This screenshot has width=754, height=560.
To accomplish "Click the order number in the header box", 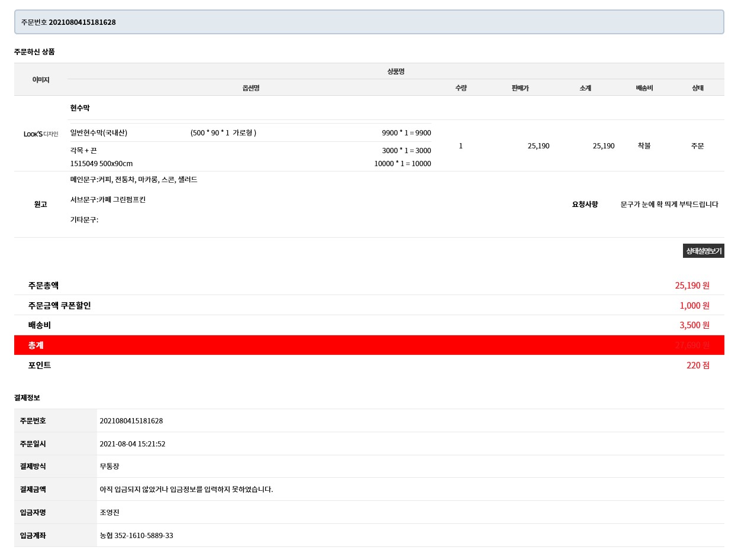I will [x=82, y=22].
